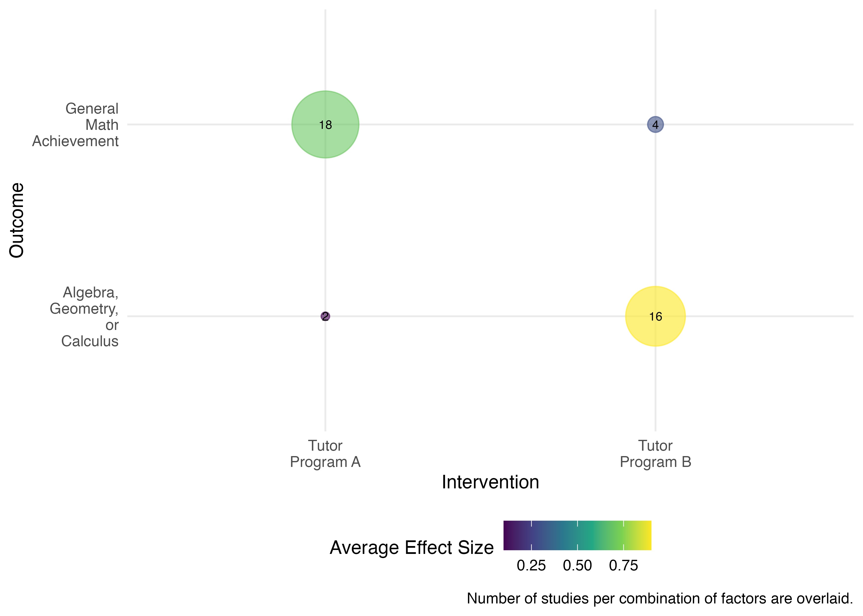Select the small blue bubble labeled 4
Screen dimensions: 863x616
[655, 124]
